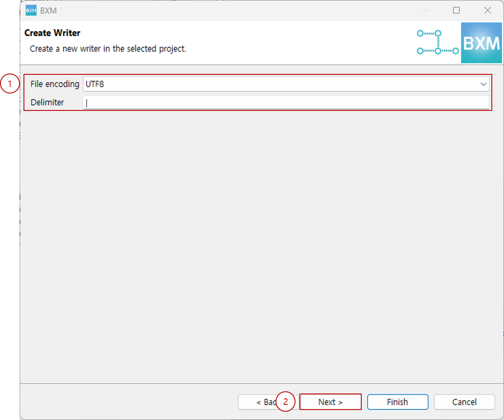504x420 pixels.
Task: Minimize the BXM dialog window
Action: [x=425, y=10]
